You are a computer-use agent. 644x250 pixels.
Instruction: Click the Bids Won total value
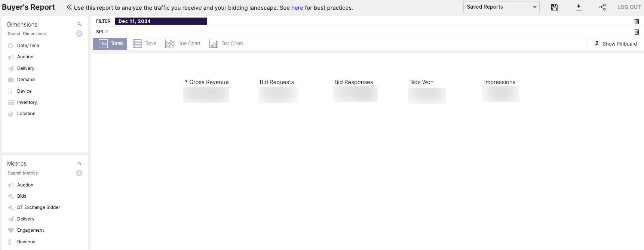(427, 95)
